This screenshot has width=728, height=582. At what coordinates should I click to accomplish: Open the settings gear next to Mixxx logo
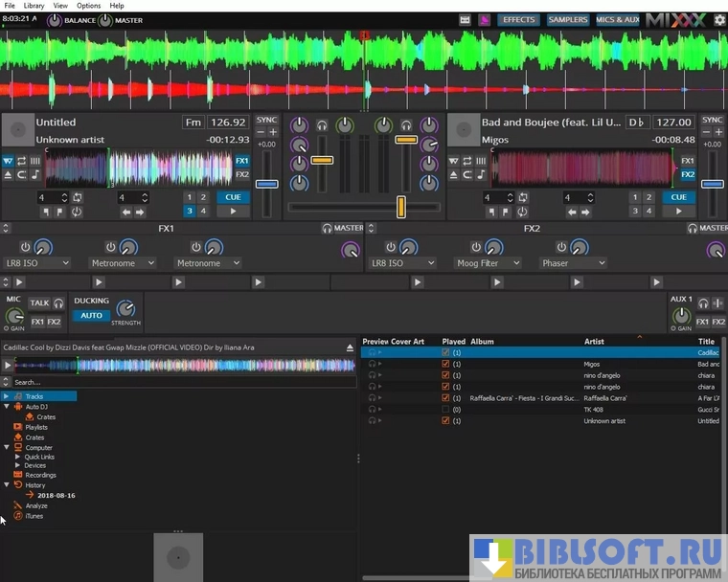719,19
